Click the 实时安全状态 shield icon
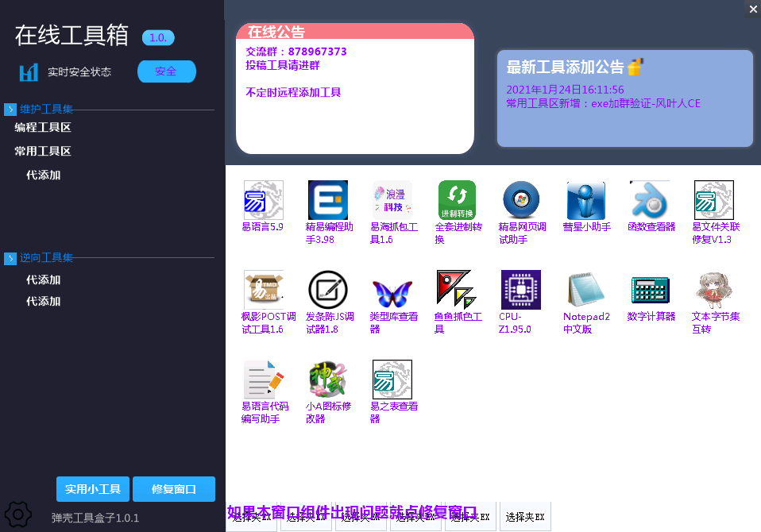This screenshot has width=761, height=532. click(29, 72)
